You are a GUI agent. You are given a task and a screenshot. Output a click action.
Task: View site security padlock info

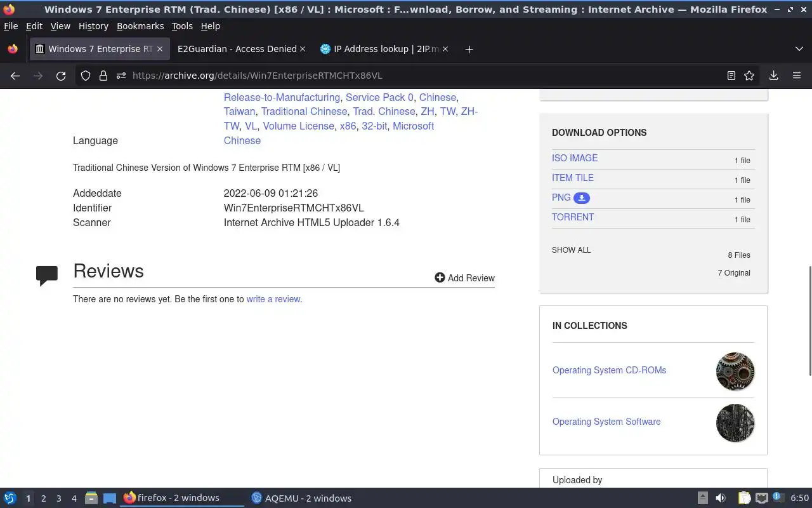(103, 76)
